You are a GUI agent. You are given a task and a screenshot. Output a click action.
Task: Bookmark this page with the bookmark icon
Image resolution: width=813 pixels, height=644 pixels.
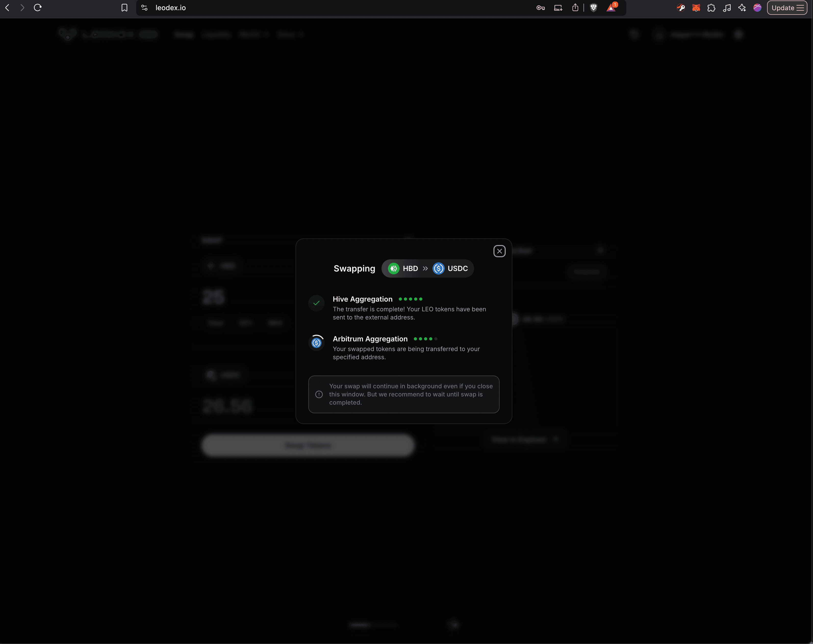[x=124, y=8]
